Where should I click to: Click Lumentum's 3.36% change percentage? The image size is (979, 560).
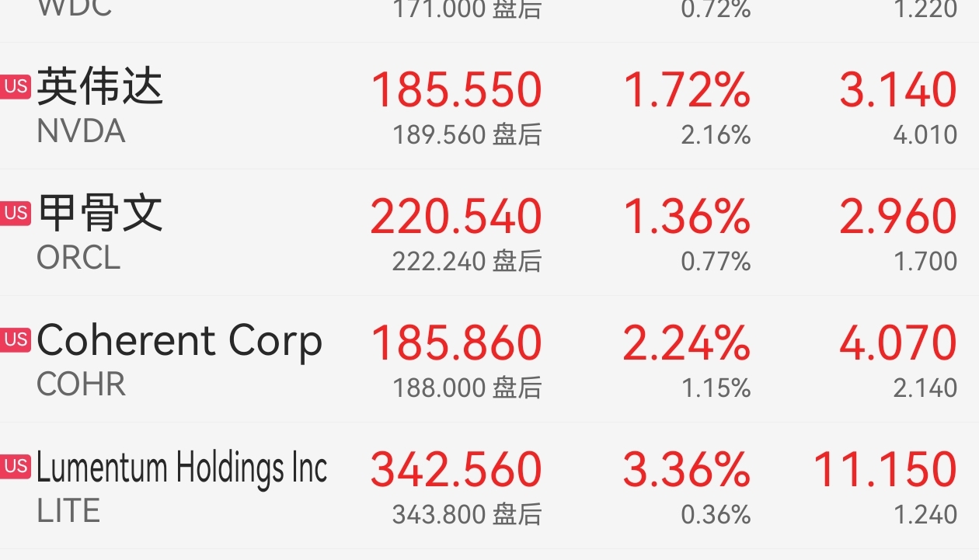[687, 469]
